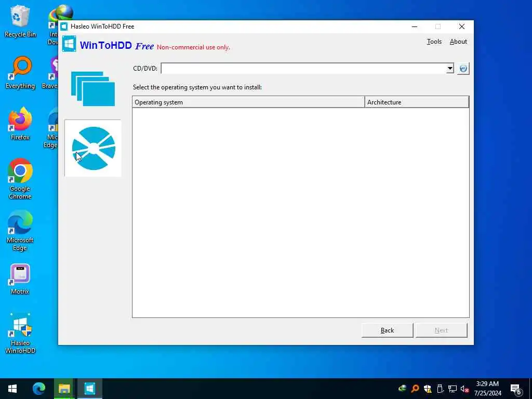This screenshot has height=399, width=532.
Task: Click the WinToHDD logo icon in header
Action: (x=69, y=44)
